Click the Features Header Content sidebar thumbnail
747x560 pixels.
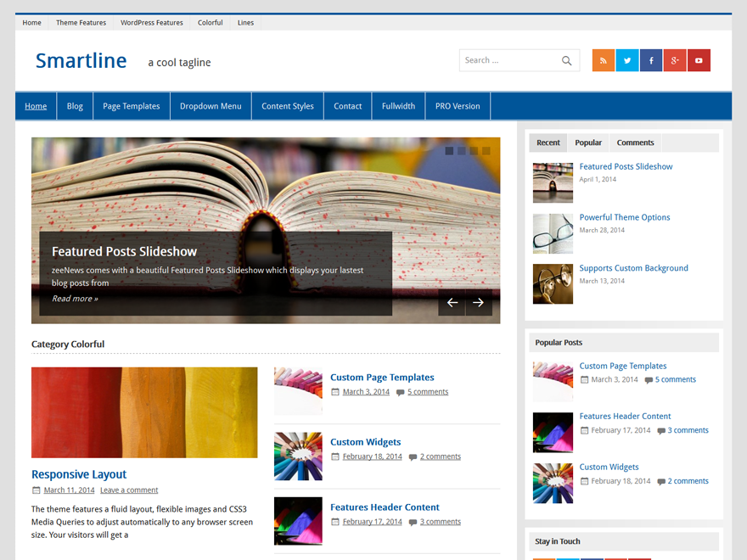(x=553, y=433)
